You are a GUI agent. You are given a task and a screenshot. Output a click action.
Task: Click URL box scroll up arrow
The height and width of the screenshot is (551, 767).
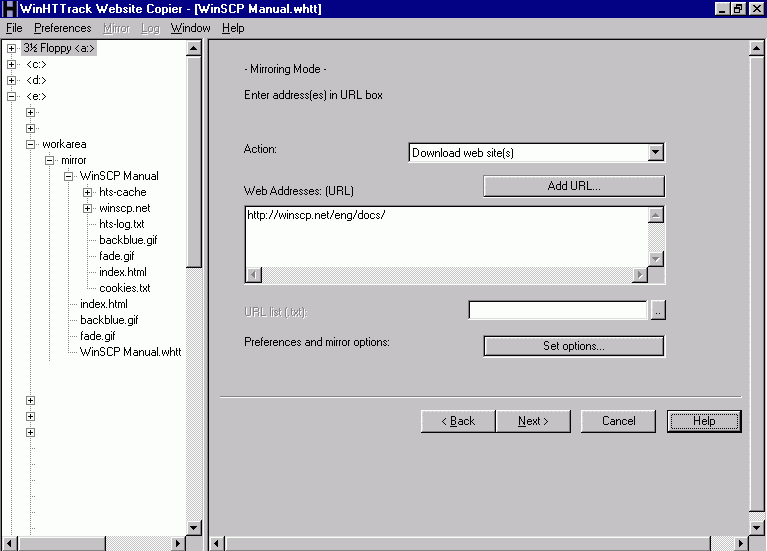click(656, 215)
